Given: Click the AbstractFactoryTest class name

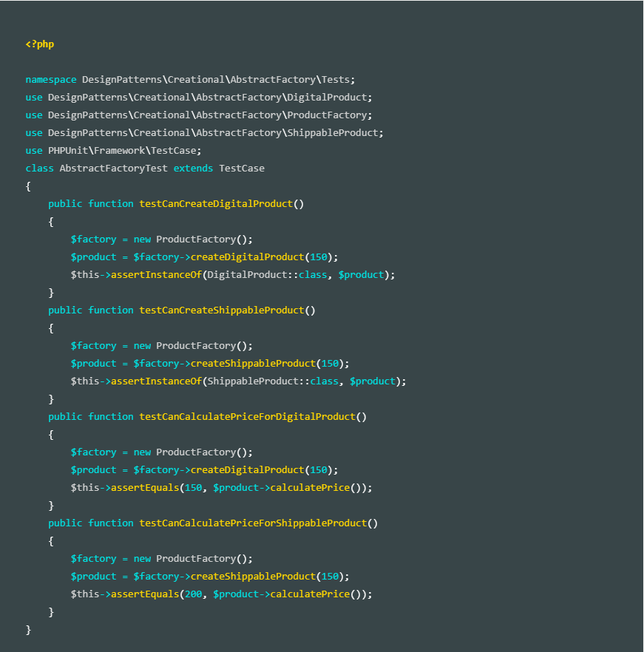Looking at the screenshot, I should 113,169.
